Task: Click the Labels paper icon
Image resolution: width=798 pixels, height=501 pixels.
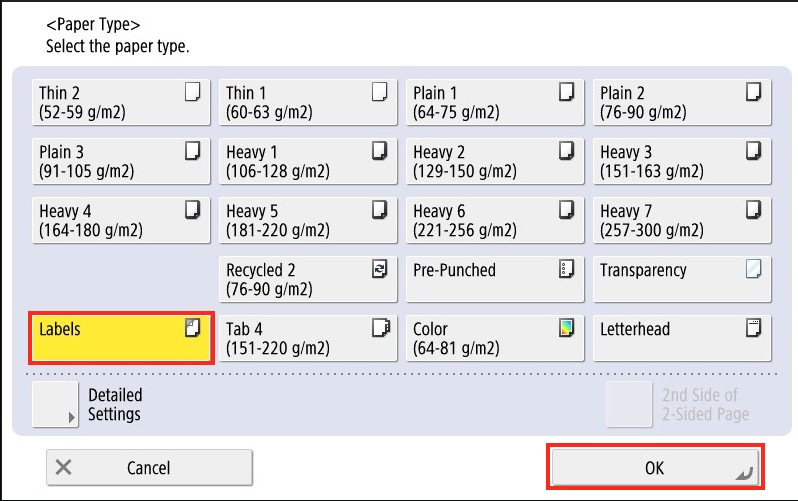Action: pos(193,327)
